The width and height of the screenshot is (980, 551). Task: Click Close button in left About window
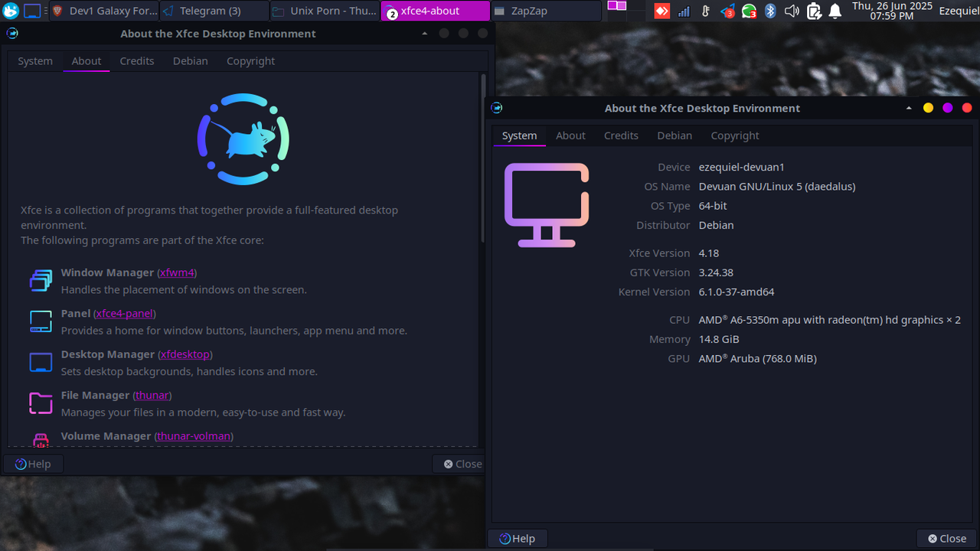point(462,464)
